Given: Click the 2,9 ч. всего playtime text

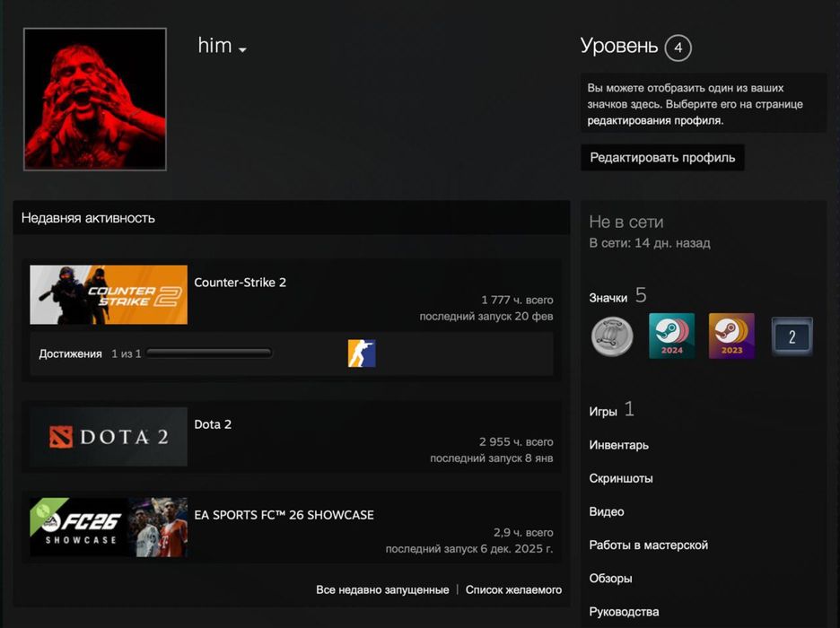Looking at the screenshot, I should pyautogui.click(x=523, y=532).
